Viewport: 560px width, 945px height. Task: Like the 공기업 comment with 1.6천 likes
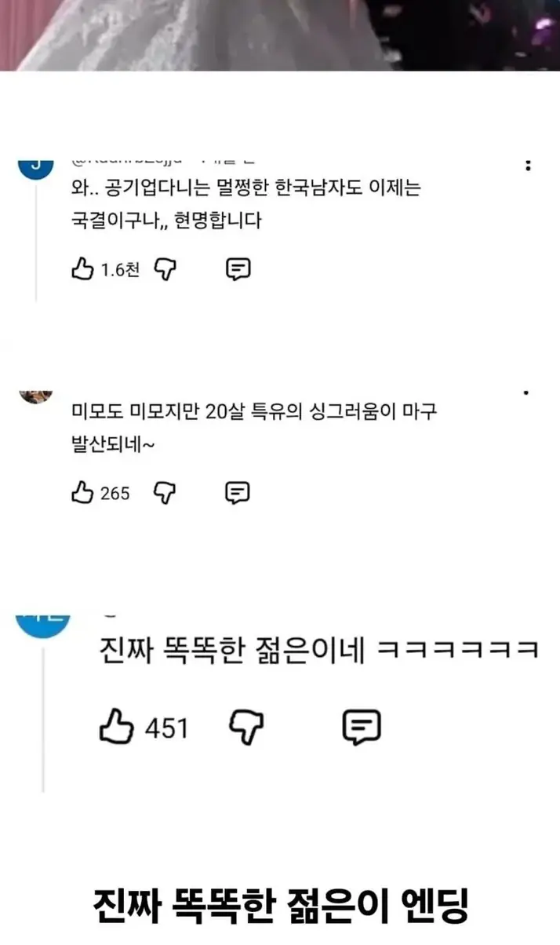82,269
